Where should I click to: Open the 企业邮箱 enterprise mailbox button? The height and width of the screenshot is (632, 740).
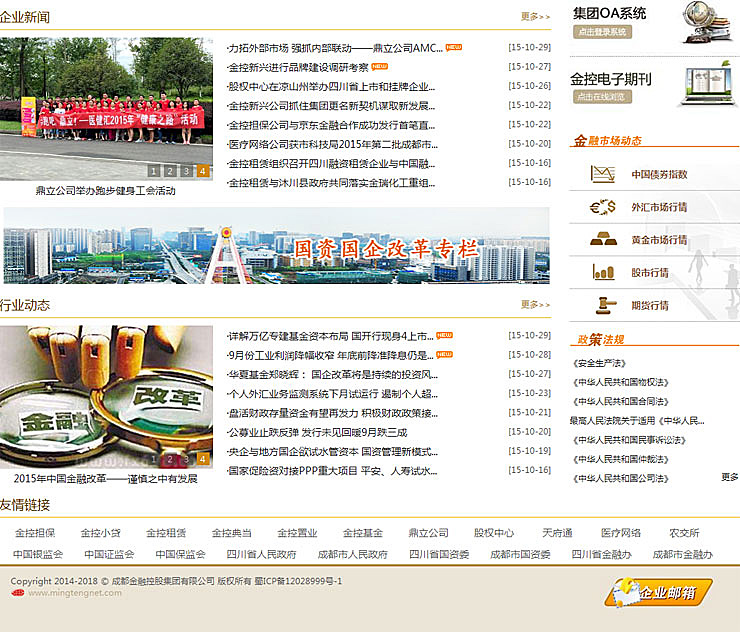(659, 592)
